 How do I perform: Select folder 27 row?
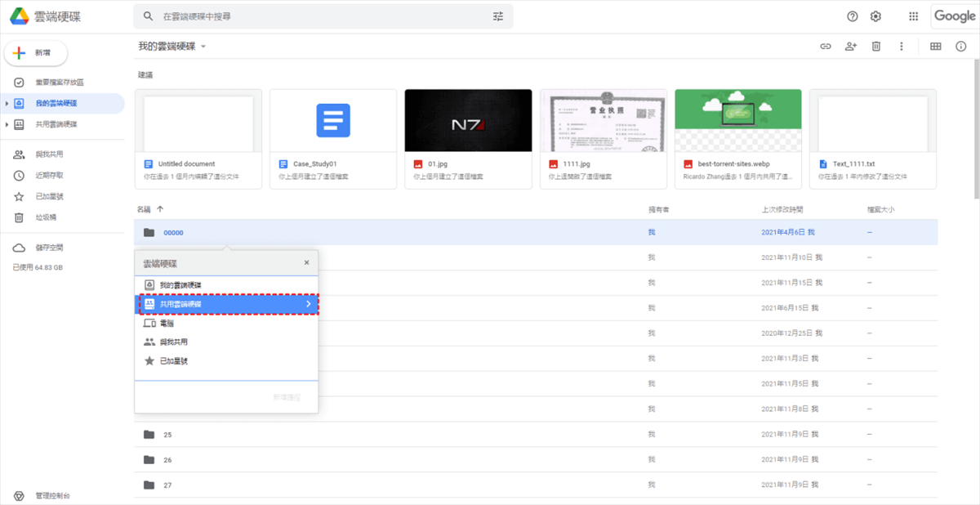(537, 485)
